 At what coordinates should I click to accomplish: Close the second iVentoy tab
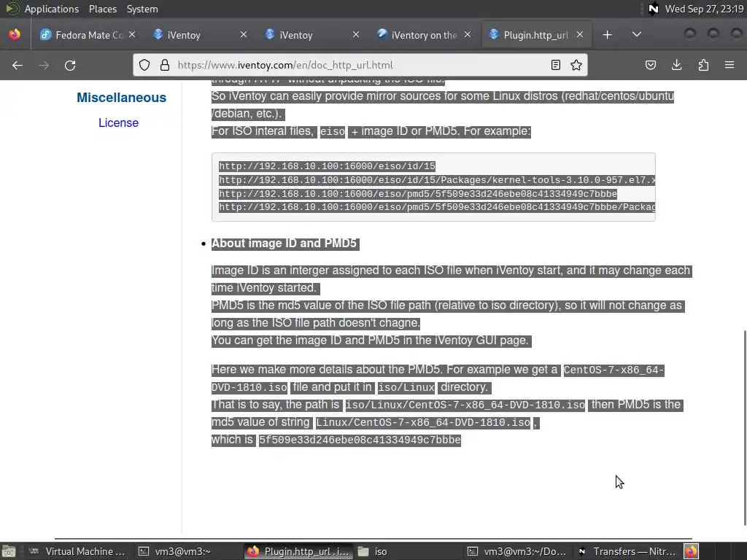pyautogui.click(x=356, y=35)
